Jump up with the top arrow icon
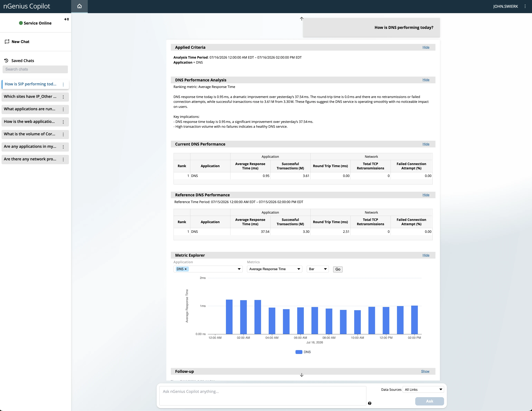This screenshot has width=532, height=411. (302, 19)
